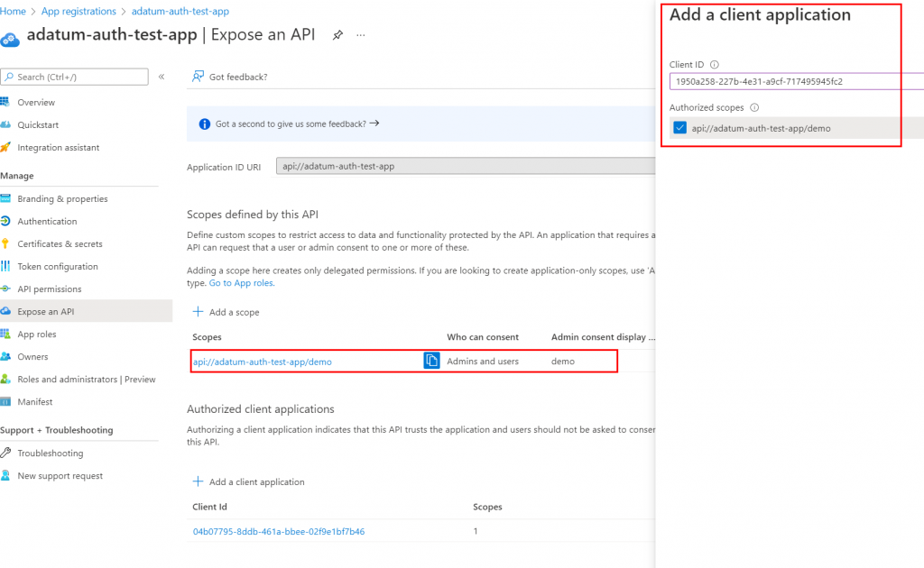Click the info icon in the feedback banner
Viewport: 924px width, 568px height.
pyautogui.click(x=205, y=124)
